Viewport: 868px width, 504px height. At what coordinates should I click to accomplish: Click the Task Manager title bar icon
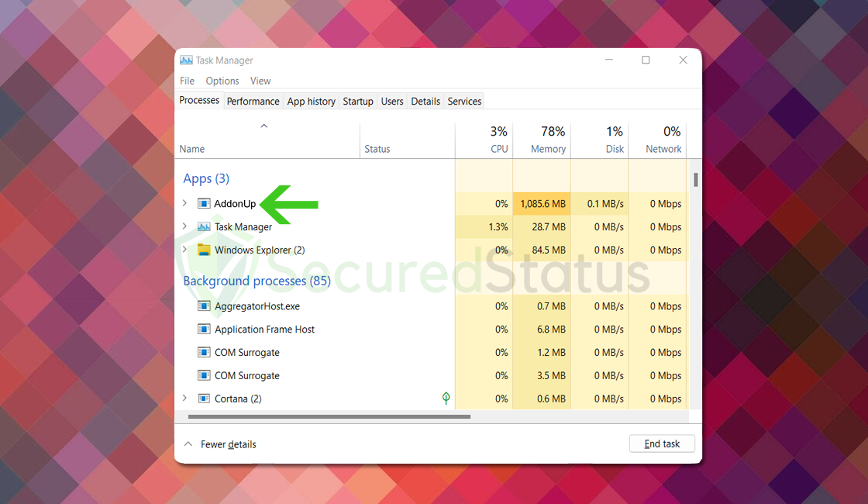click(x=186, y=60)
